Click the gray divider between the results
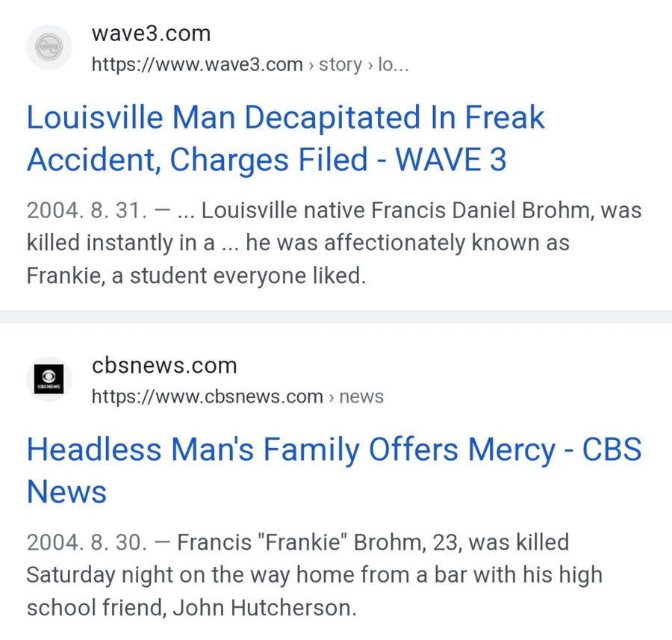672x640 pixels. coord(336,317)
